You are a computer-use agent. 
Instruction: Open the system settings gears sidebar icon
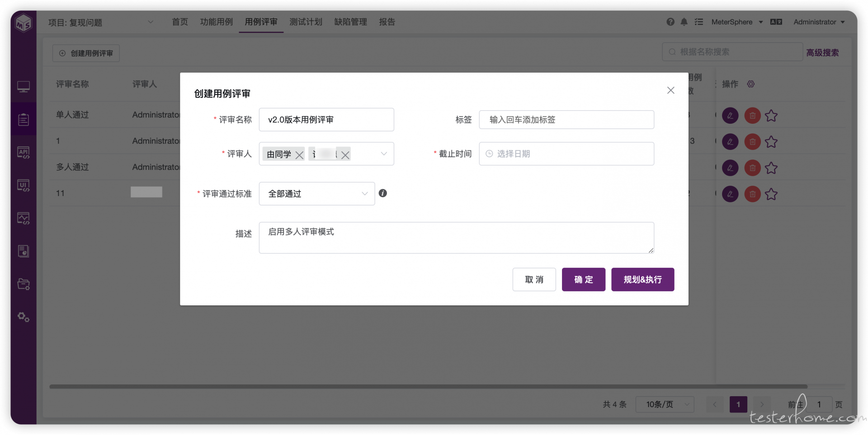24,317
